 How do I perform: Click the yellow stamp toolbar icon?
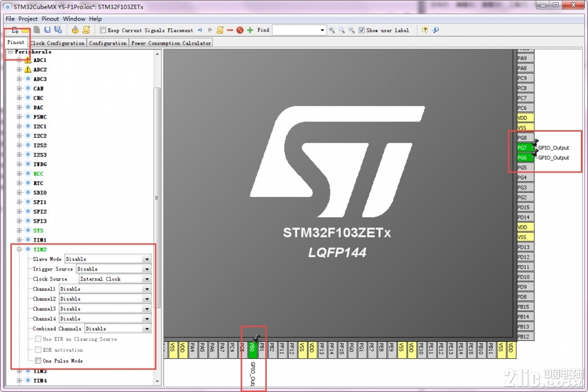pos(75,30)
